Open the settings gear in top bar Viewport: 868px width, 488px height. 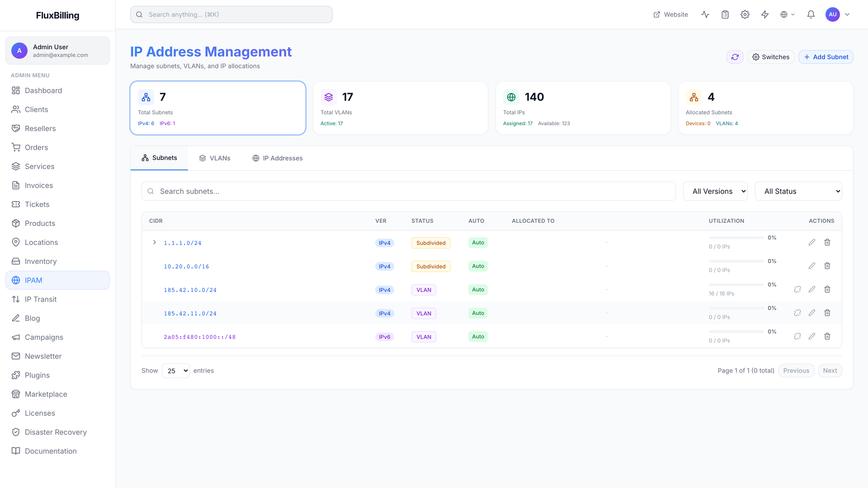click(745, 14)
